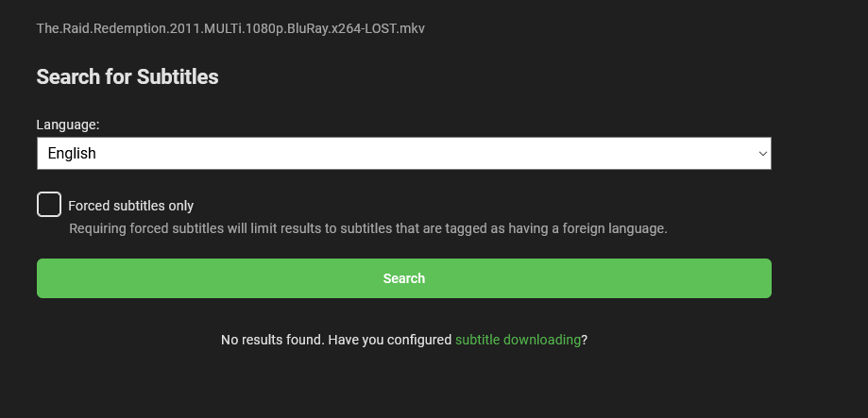Click the "Search for Subtitles" heading
Viewport: 868px width, 418px height.
click(x=128, y=77)
